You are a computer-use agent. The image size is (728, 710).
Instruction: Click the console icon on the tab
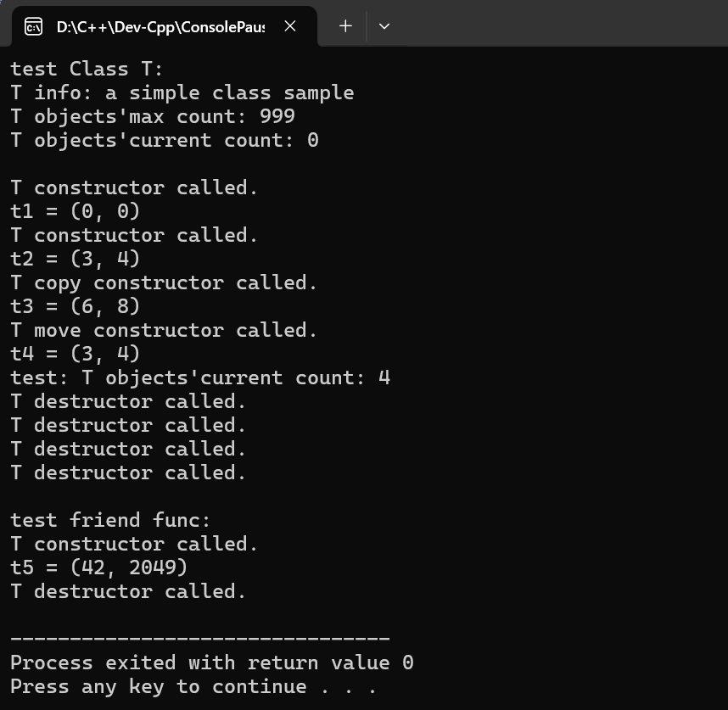click(x=33, y=26)
